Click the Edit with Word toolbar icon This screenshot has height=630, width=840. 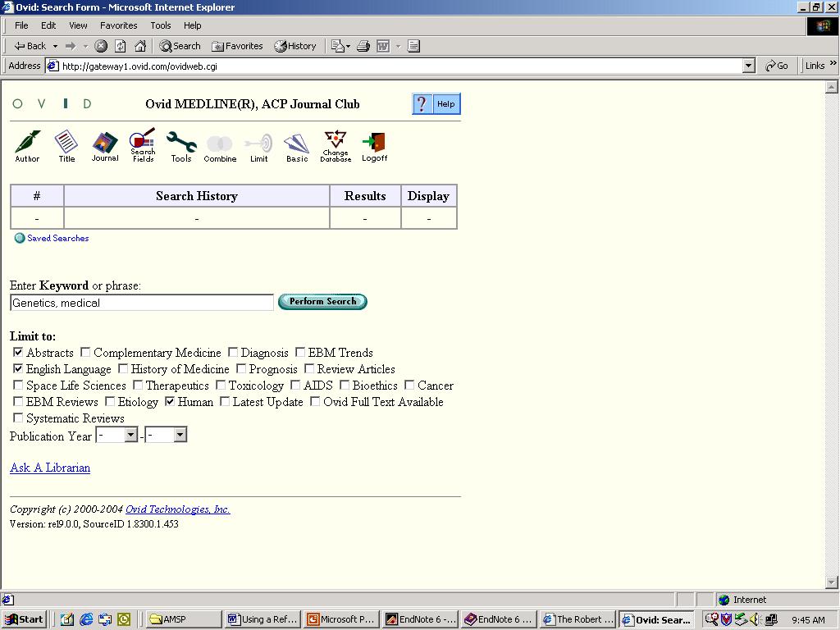pos(383,46)
